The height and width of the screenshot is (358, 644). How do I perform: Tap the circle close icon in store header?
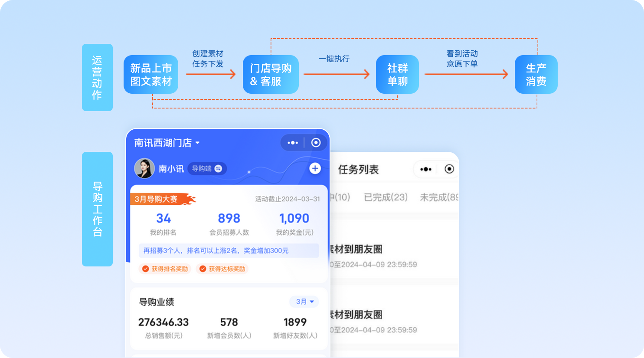[316, 143]
